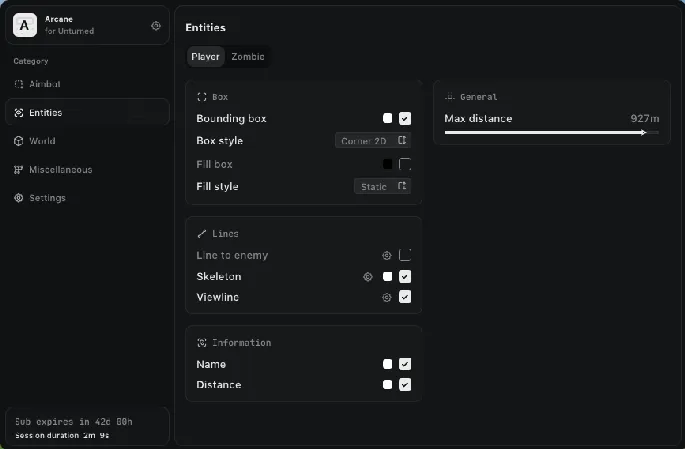The height and width of the screenshot is (449, 685).
Task: Click the Fill box black color swatch
Action: pos(387,164)
